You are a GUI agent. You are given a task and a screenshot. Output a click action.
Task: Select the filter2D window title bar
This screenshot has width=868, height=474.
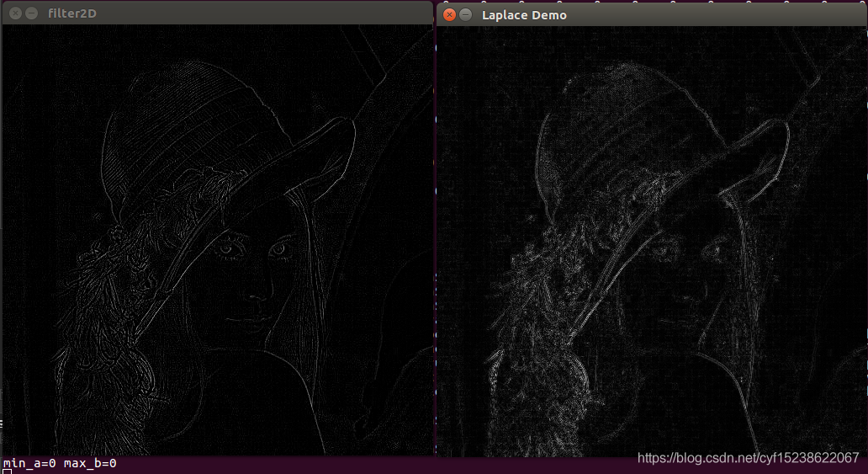[x=218, y=13]
